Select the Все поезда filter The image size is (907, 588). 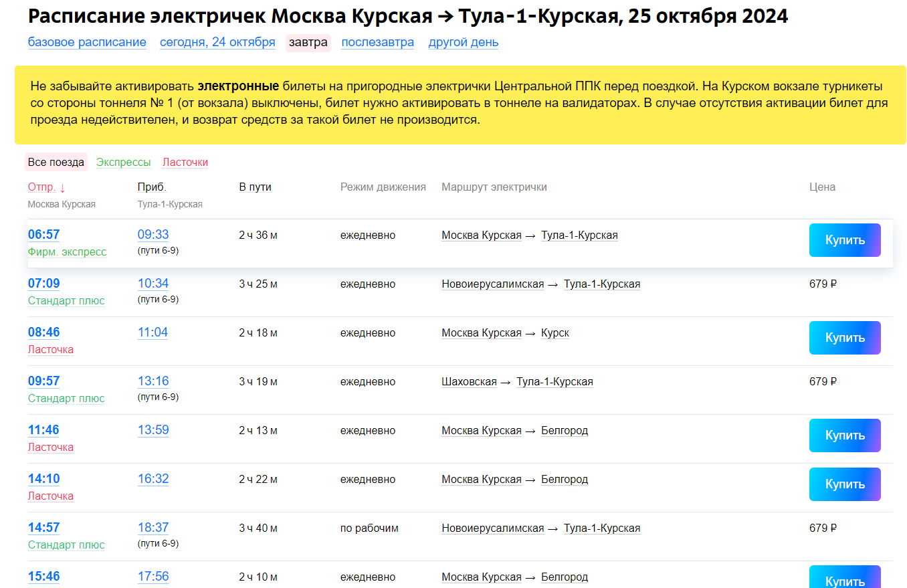tap(56, 163)
